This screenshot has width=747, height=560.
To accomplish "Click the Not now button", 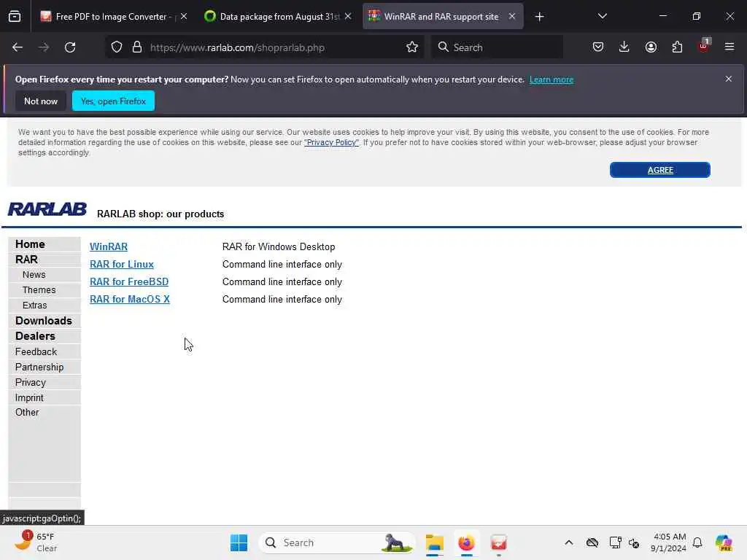I will point(41,101).
